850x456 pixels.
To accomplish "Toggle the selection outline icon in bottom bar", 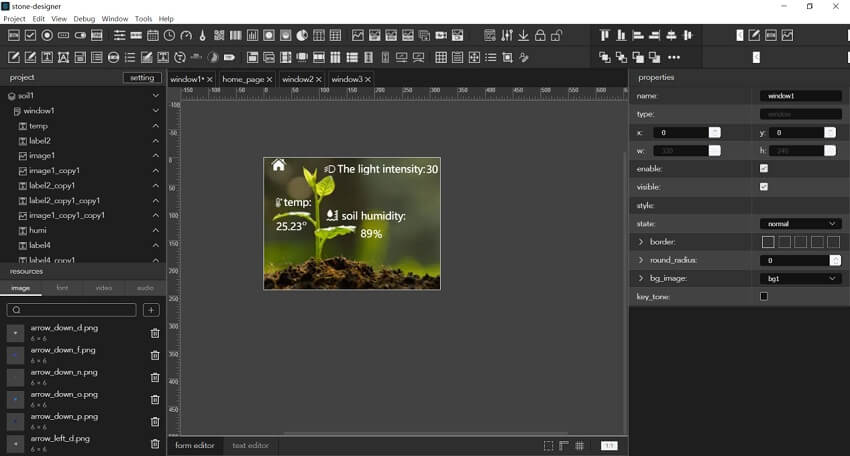I will tap(549, 446).
